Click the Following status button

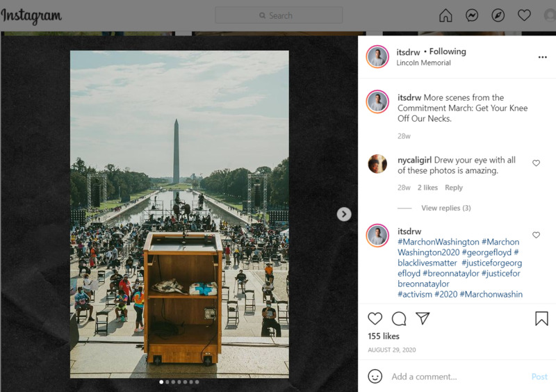click(447, 51)
